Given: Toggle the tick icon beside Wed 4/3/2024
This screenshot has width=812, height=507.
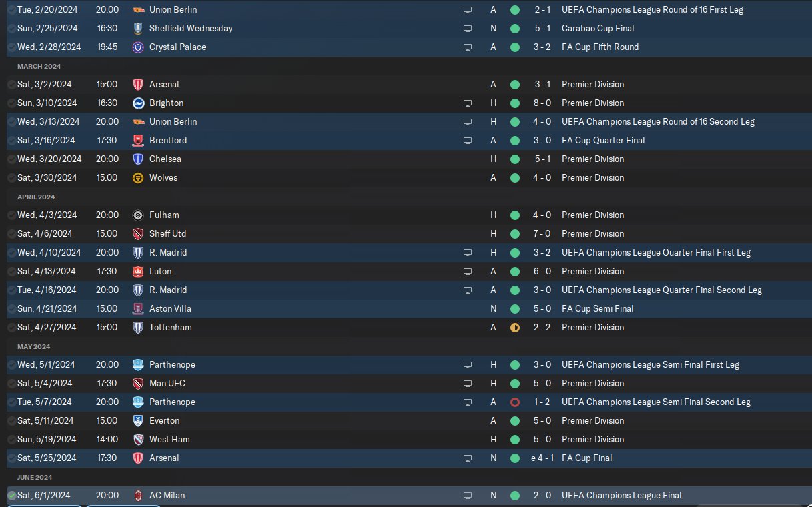Looking at the screenshot, I should click(x=11, y=215).
